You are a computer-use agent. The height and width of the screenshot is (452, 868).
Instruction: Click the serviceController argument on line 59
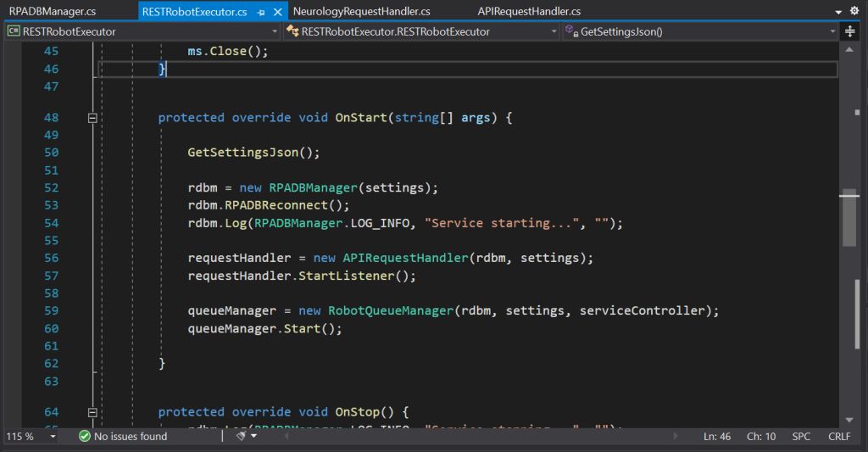[643, 310]
